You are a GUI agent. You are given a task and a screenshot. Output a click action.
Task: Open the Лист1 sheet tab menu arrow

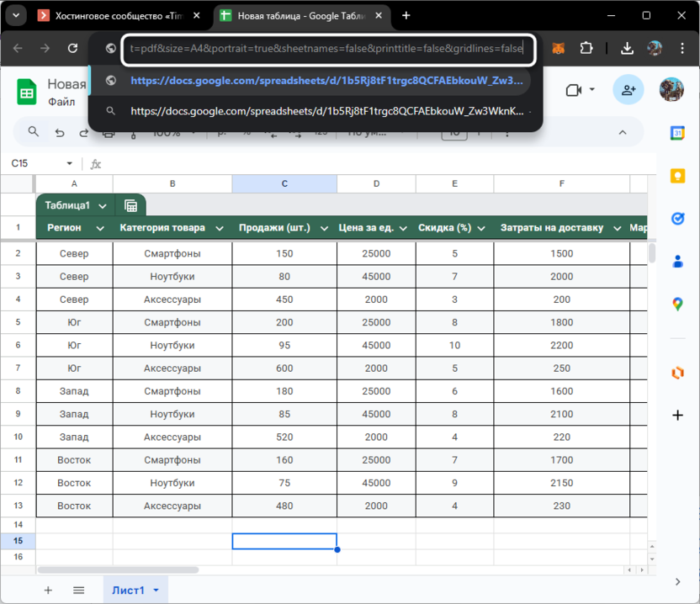[156, 591]
